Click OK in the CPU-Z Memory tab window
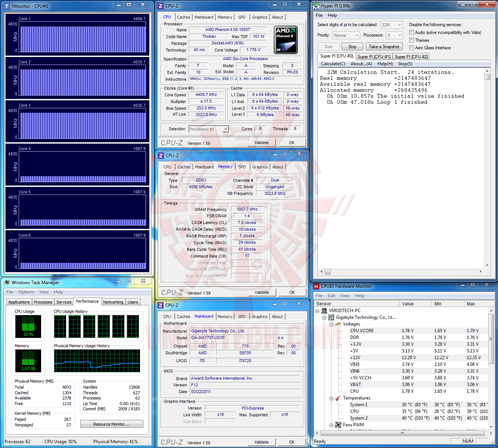Viewport: 498px width, 448px height. pyautogui.click(x=292, y=292)
